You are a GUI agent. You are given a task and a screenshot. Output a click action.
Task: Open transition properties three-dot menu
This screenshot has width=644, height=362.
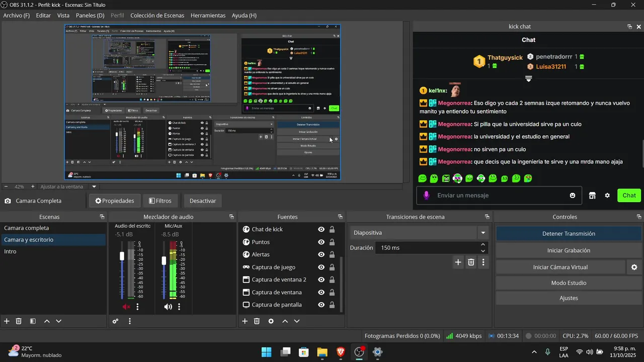point(483,262)
